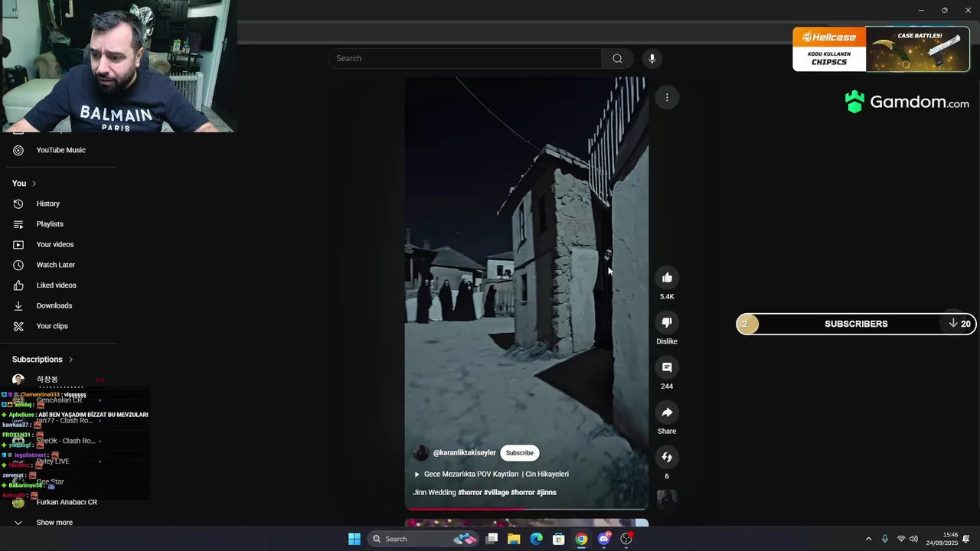Screen dimensions: 980x551
Task: Open Microsoft Store from the taskbar
Action: pos(559,539)
